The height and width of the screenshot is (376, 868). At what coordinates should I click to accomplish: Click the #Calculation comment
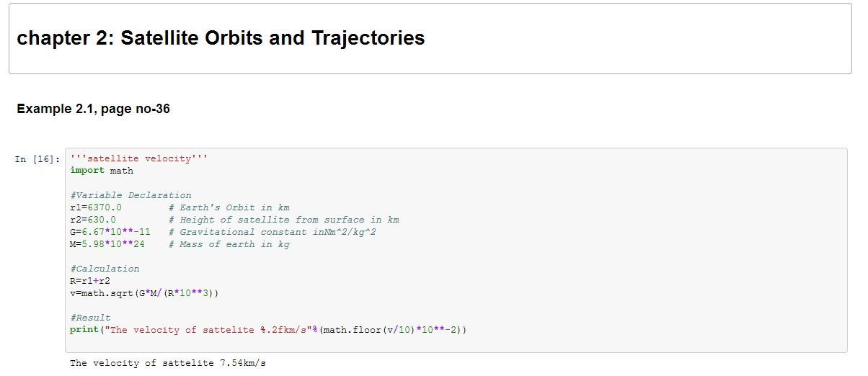(105, 269)
